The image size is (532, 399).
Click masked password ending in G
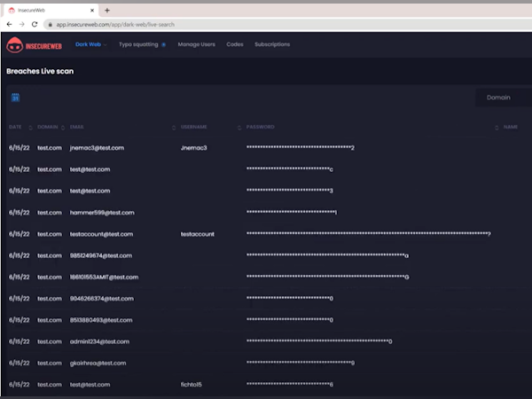pyautogui.click(x=327, y=277)
